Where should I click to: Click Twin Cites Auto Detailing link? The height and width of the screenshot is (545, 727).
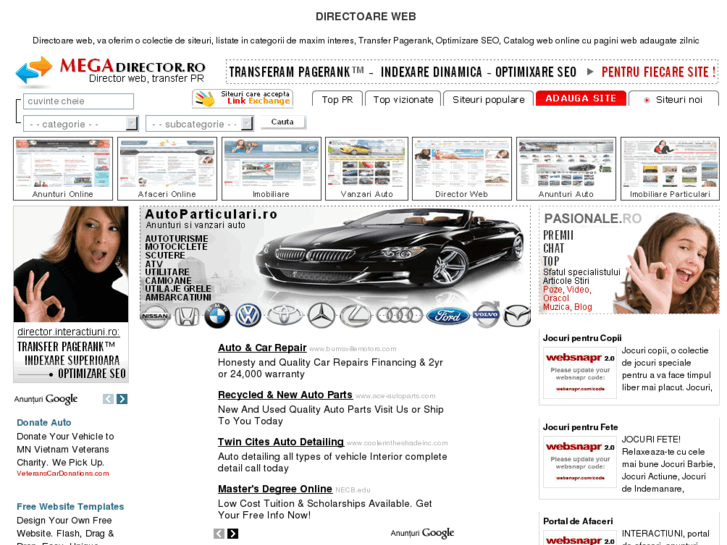[x=281, y=442]
